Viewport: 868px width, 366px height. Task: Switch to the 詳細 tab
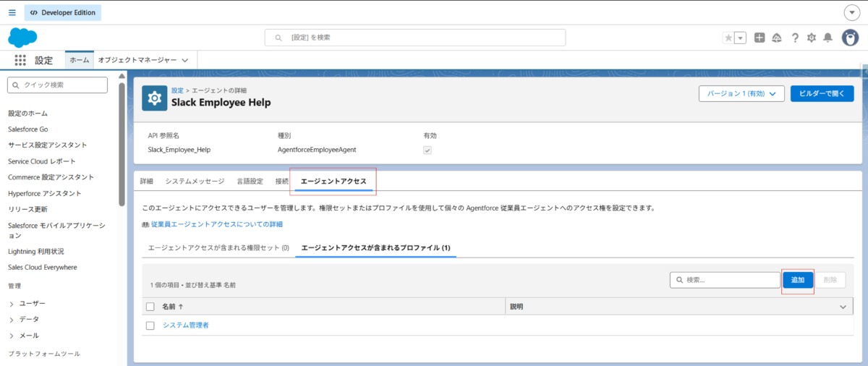click(x=147, y=181)
